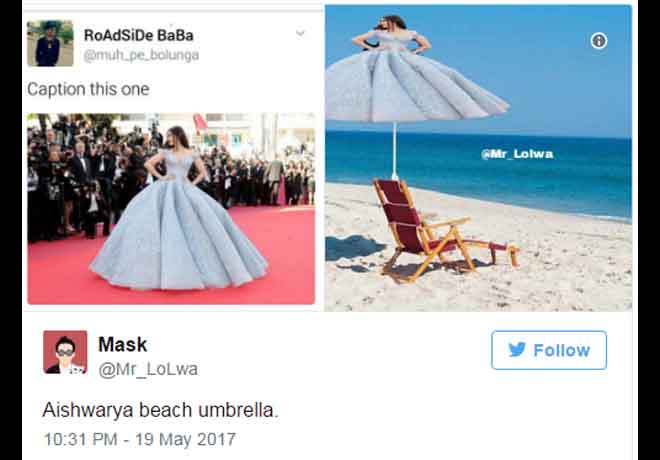Click the umbrella dress in beach photo
The image size is (660, 460).
click(415, 72)
